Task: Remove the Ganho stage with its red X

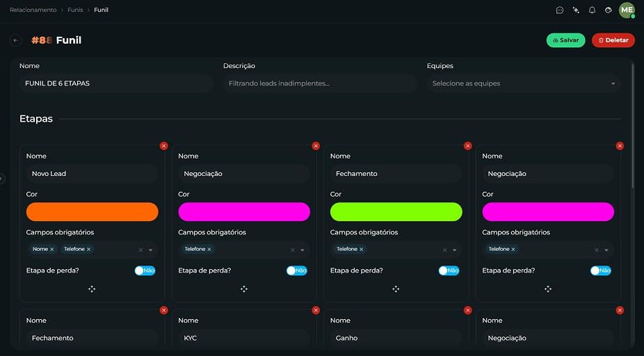Action: point(468,310)
